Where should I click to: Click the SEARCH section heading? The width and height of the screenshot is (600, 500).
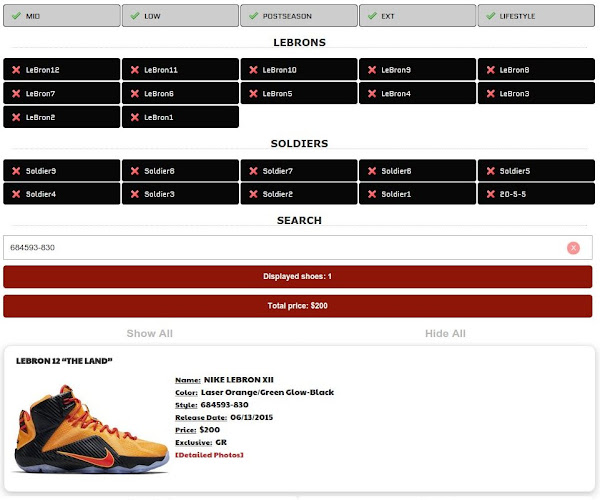[x=299, y=220]
